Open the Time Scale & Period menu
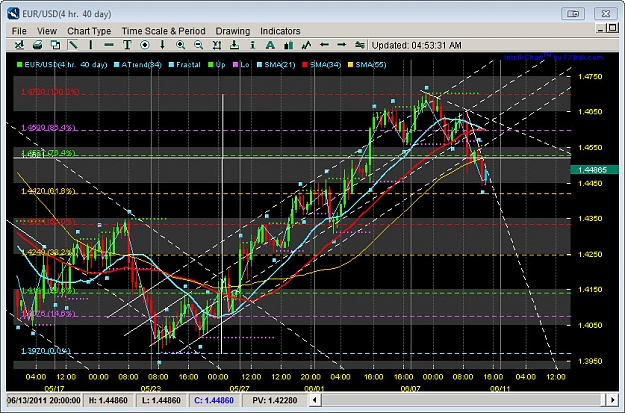The width and height of the screenshot is (625, 413). [163, 31]
